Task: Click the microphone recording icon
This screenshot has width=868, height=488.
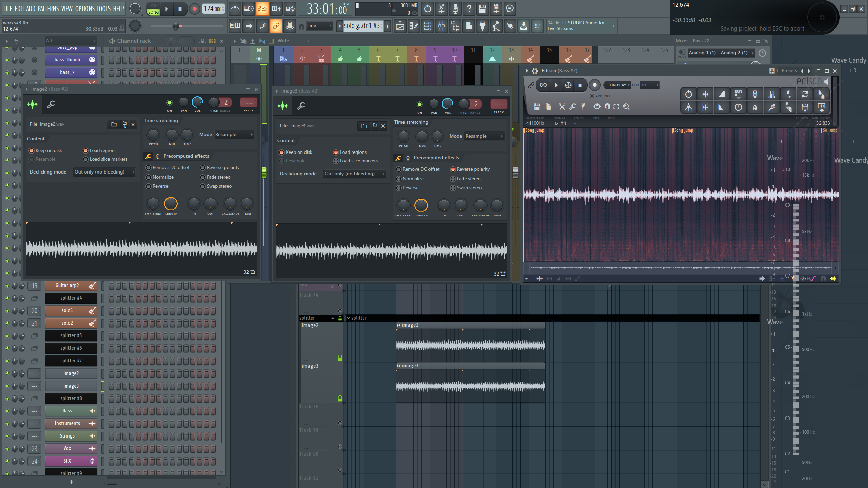Action: [455, 9]
